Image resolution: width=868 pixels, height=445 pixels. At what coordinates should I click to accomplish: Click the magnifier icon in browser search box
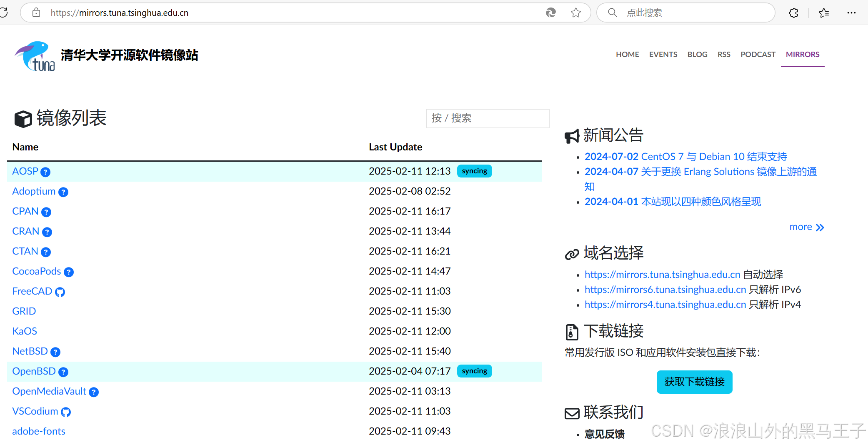612,12
